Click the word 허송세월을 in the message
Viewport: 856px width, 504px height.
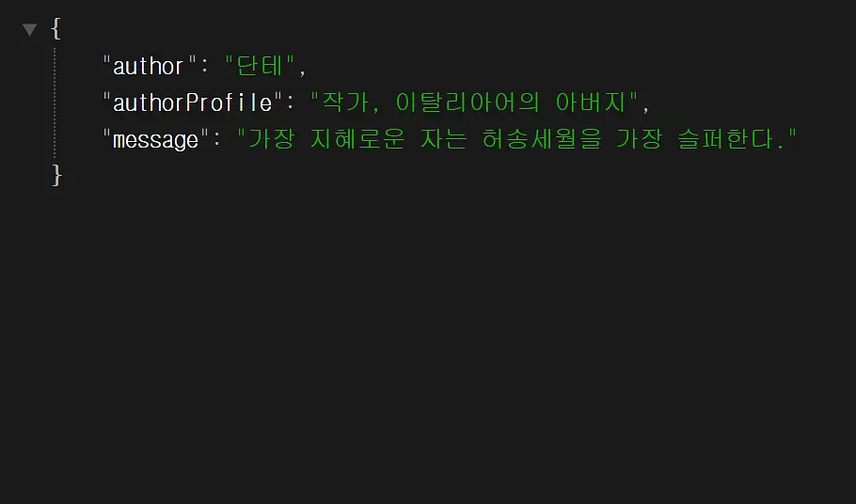coord(542,139)
